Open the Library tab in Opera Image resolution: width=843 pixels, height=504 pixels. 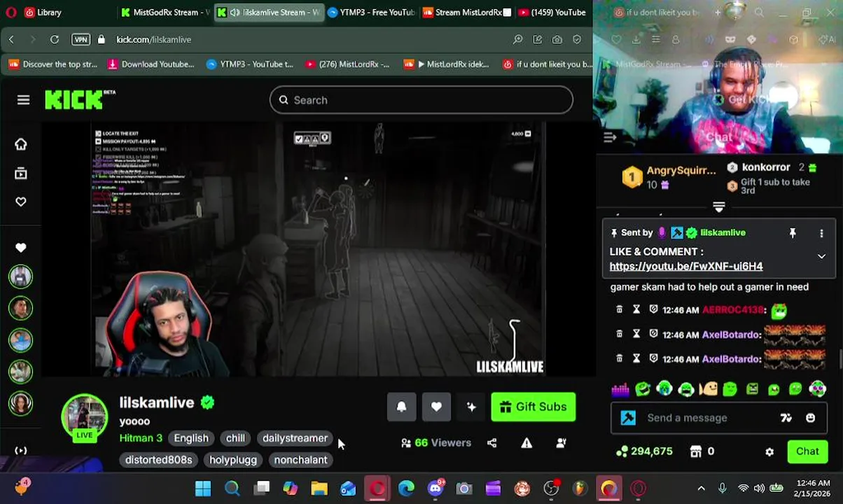coord(43,12)
